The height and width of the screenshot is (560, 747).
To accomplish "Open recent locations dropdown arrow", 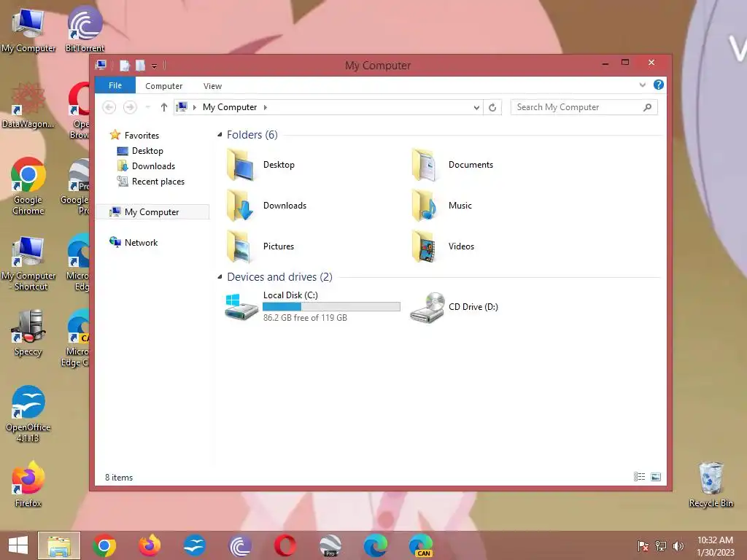I will pyautogui.click(x=147, y=107).
